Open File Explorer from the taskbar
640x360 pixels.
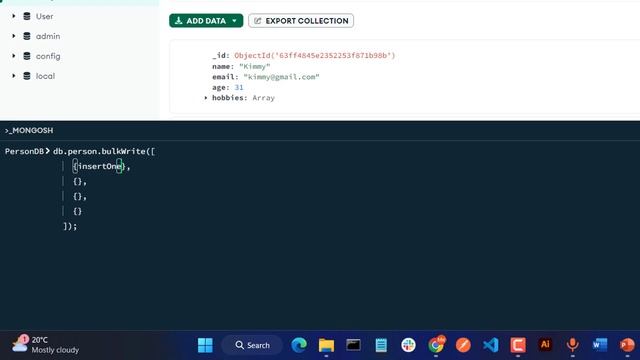pos(326,345)
